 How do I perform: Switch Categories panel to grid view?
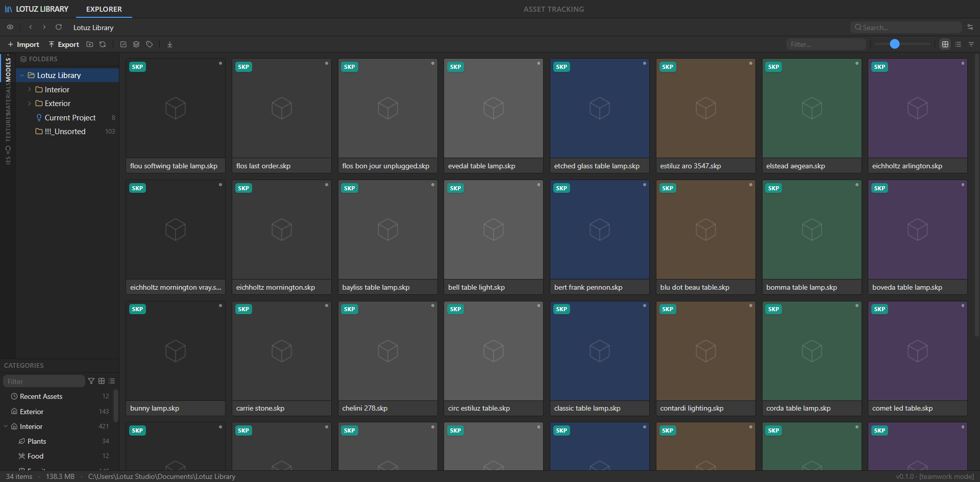(102, 381)
